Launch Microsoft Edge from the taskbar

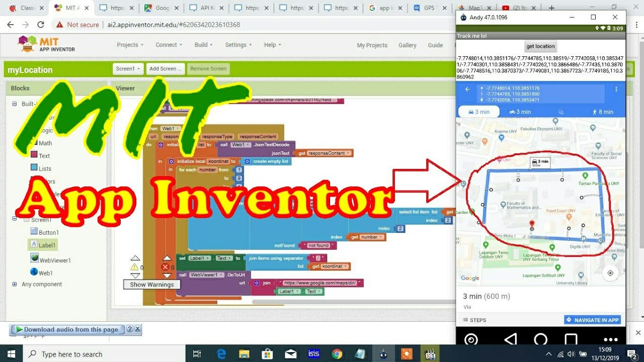pyautogui.click(x=221, y=354)
